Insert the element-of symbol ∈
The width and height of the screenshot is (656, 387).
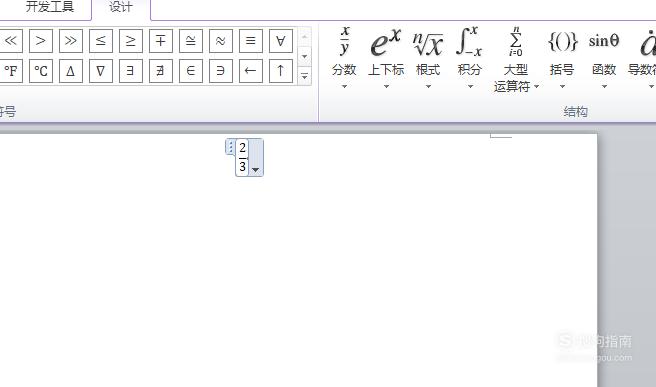(191, 71)
